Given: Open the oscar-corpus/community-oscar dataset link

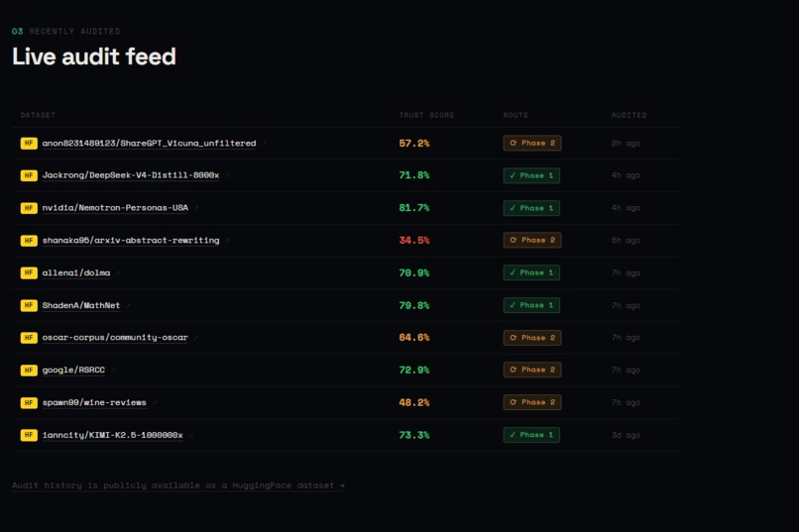Looking at the screenshot, I should pos(115,338).
